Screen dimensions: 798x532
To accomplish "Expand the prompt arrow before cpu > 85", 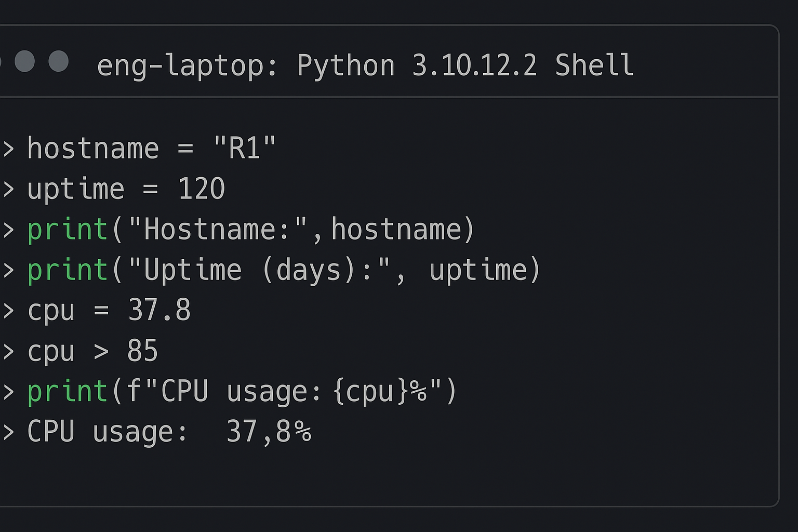I will [x=7, y=351].
